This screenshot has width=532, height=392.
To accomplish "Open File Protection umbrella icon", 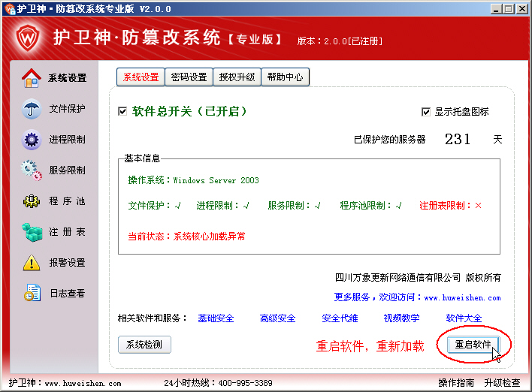I will (x=31, y=109).
